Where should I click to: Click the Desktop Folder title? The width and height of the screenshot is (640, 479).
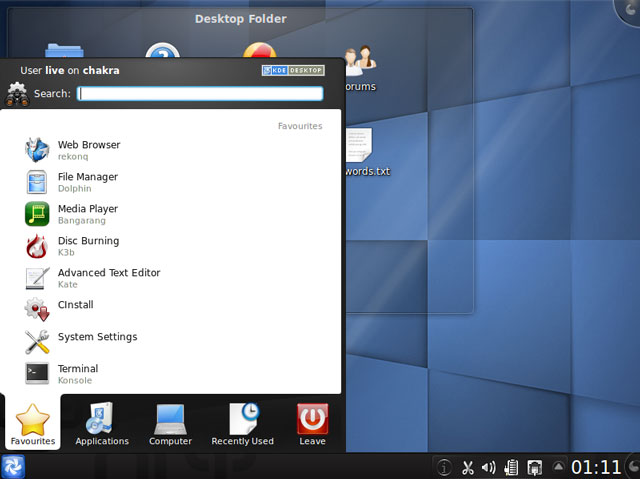241,19
